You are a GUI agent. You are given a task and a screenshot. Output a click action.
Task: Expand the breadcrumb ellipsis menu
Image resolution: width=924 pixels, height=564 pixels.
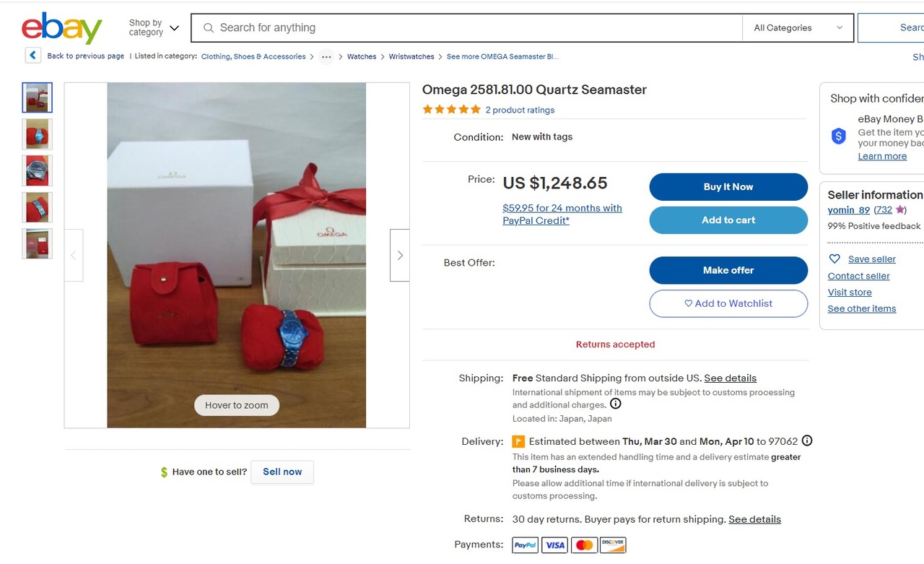tap(326, 56)
